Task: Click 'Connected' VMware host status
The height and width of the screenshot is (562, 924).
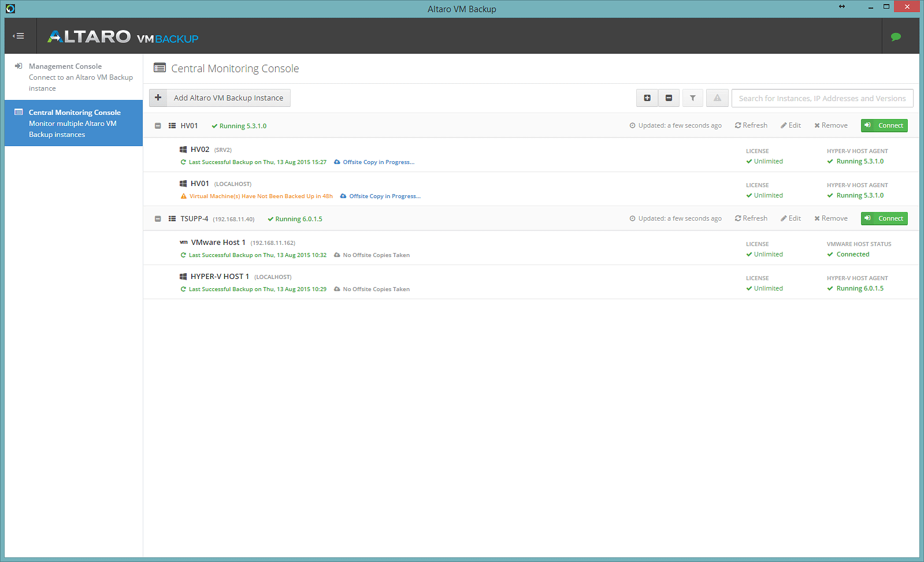Action: tap(853, 254)
